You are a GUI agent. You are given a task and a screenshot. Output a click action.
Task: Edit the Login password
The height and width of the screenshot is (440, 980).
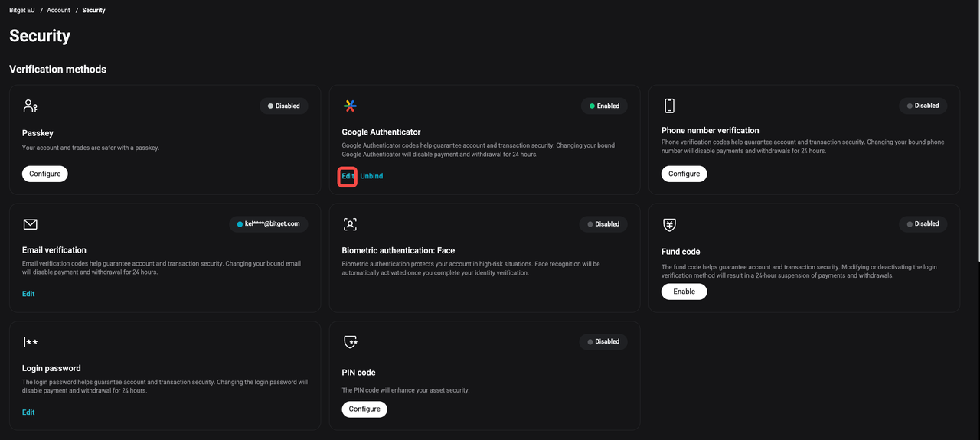click(x=28, y=412)
